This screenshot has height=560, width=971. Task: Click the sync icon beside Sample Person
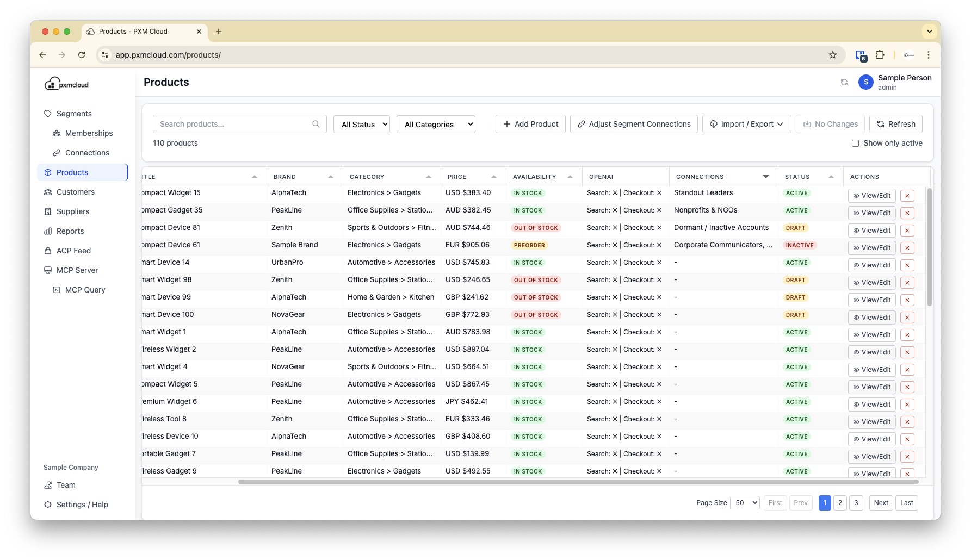click(x=844, y=82)
